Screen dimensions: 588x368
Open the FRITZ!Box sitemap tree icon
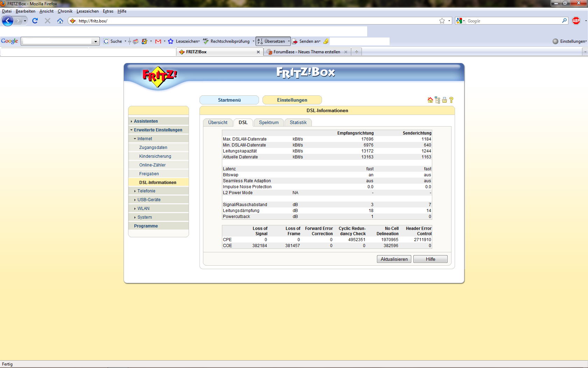click(437, 100)
